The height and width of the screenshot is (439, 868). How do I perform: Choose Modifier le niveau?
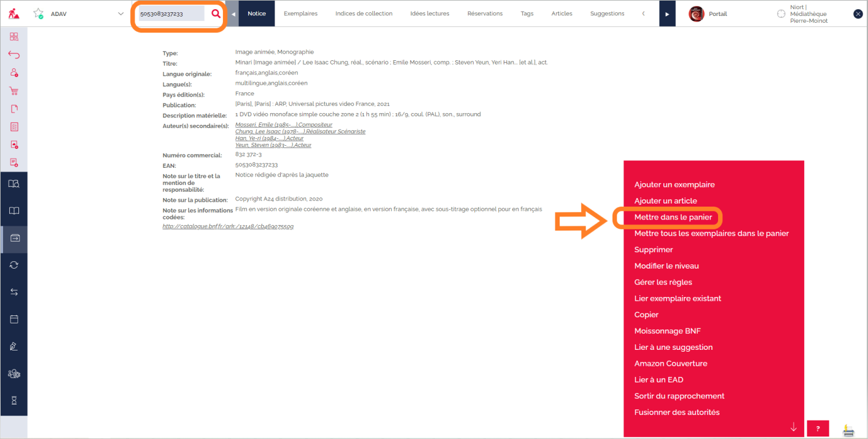tap(667, 266)
